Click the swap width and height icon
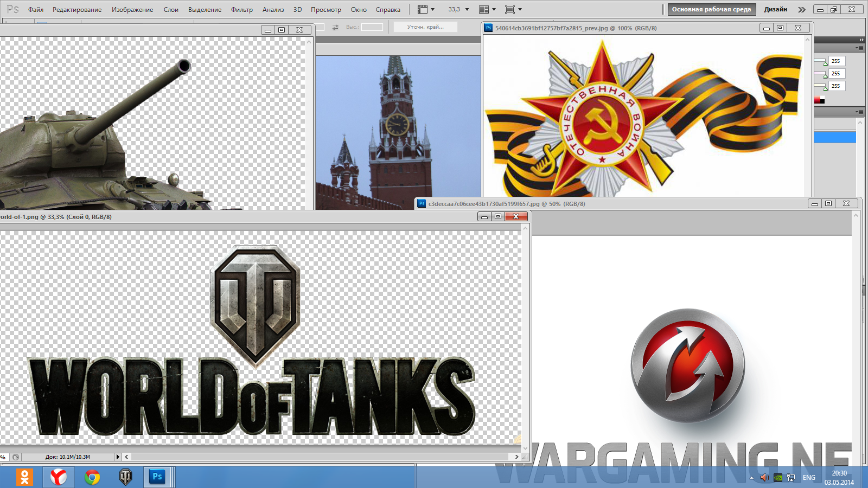This screenshot has height=488, width=868. coord(335,27)
